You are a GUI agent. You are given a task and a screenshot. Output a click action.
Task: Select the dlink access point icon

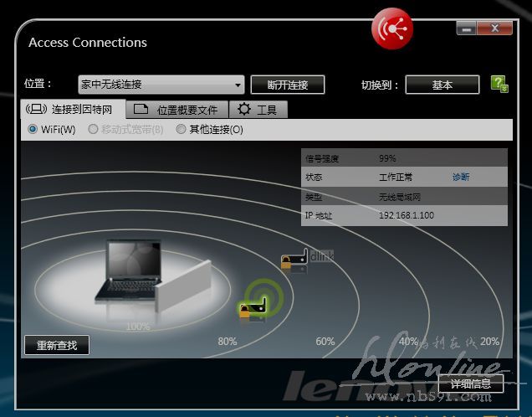(x=294, y=258)
